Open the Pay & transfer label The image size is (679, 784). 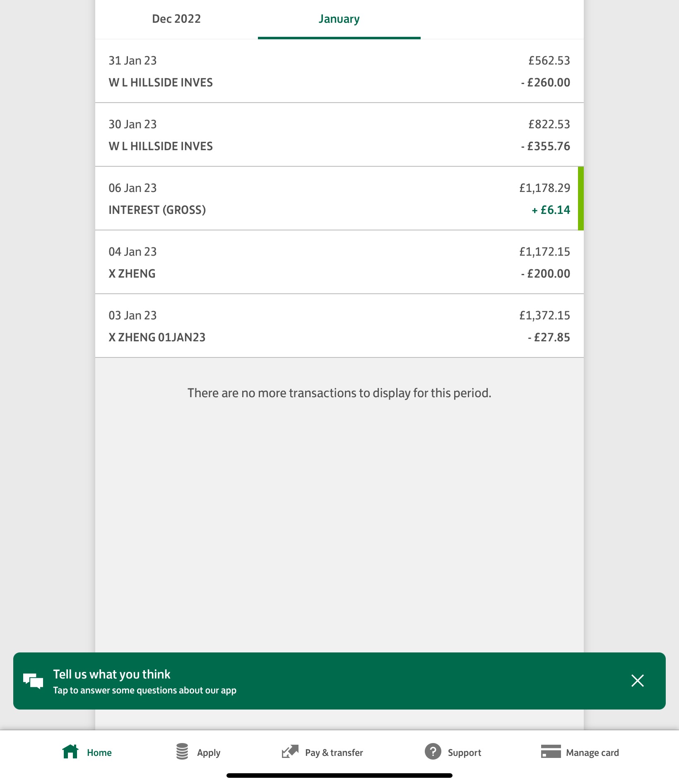(x=334, y=753)
